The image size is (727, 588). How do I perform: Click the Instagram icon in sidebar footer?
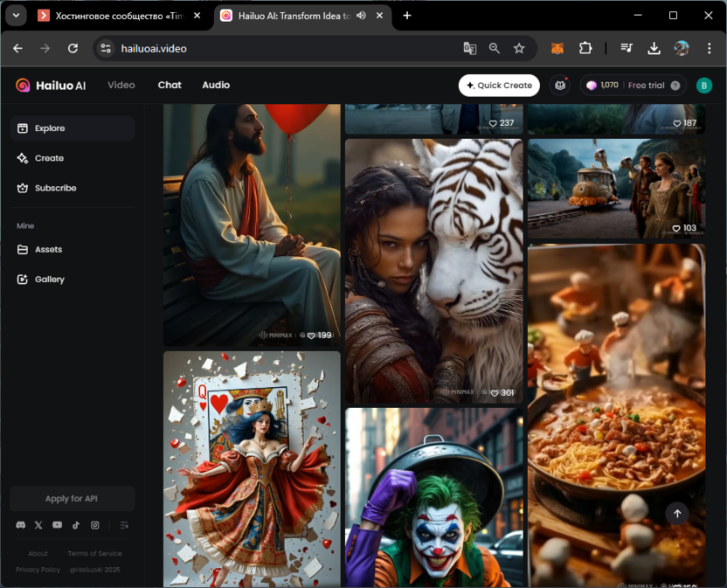point(95,525)
